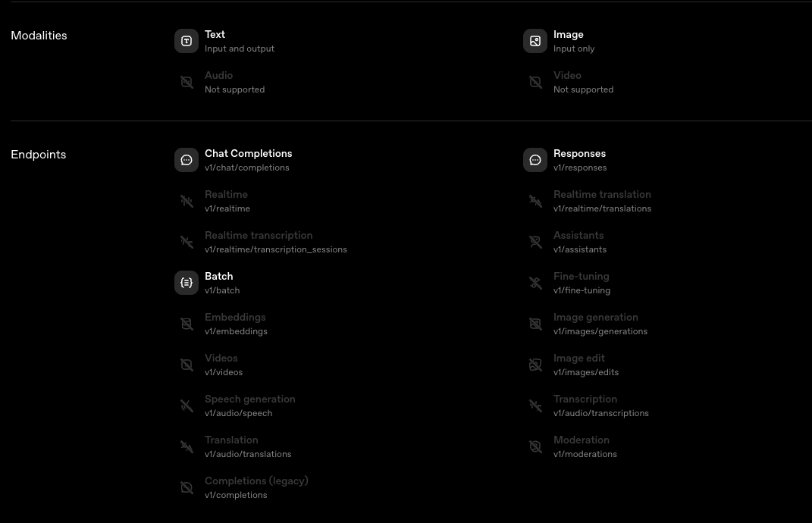Select the Chat Completions endpoint icon
Viewport: 812px width, 523px height.
tap(187, 160)
